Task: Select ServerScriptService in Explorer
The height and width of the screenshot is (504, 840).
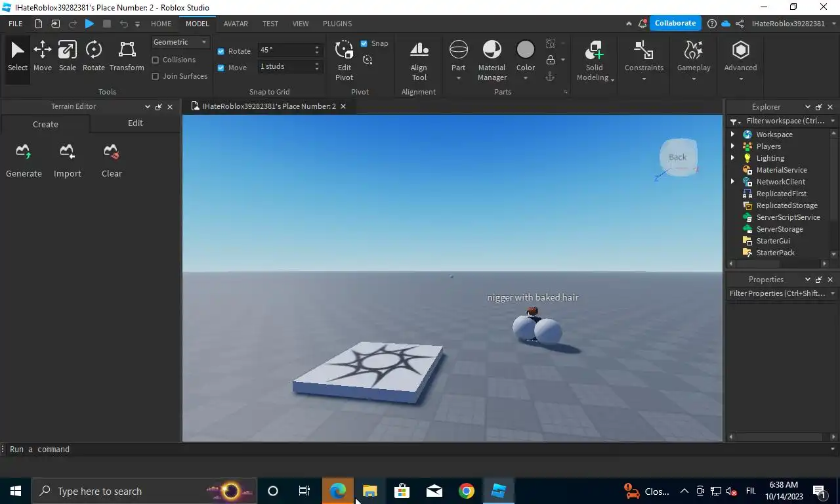Action: click(x=787, y=217)
